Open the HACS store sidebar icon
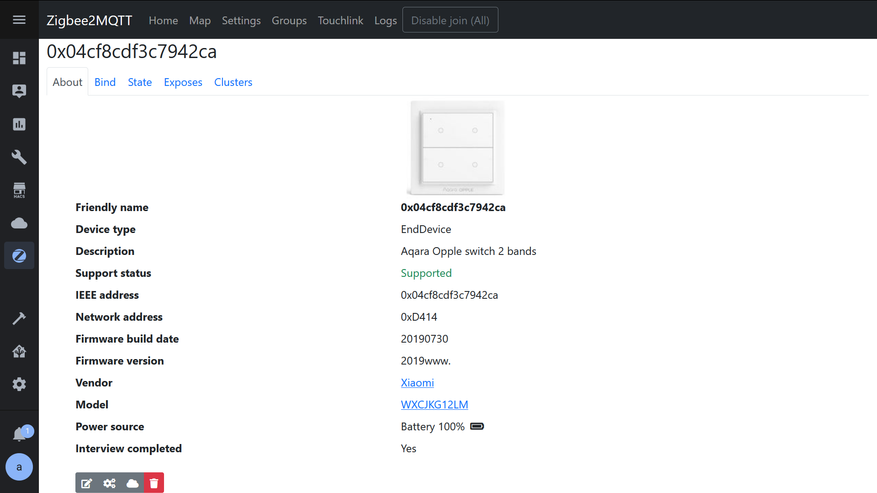This screenshot has height=493, width=877. tap(19, 190)
